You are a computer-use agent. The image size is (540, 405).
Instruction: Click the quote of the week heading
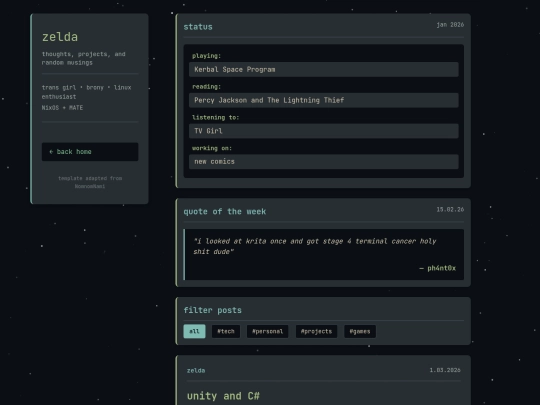pos(225,211)
